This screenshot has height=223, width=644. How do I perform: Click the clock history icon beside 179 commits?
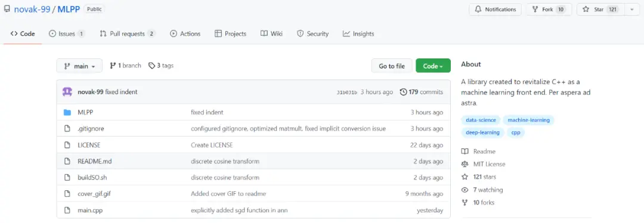403,92
